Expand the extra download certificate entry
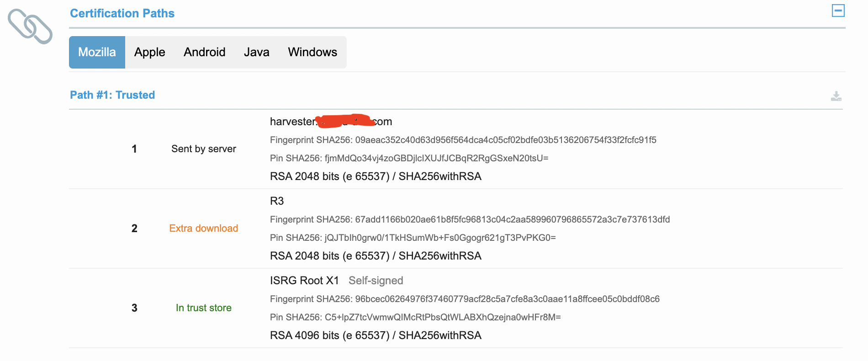Viewport: 868px width, 361px height. pyautogui.click(x=203, y=228)
